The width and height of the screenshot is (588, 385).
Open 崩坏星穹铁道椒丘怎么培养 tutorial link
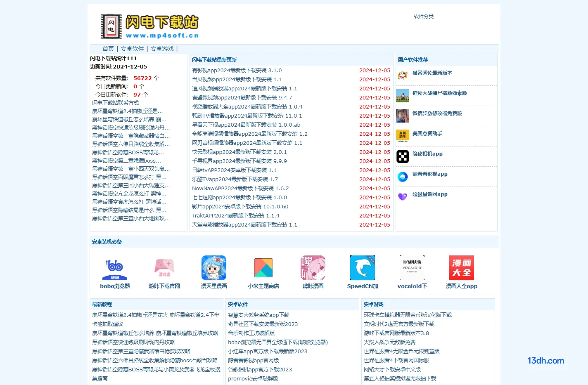(155, 333)
